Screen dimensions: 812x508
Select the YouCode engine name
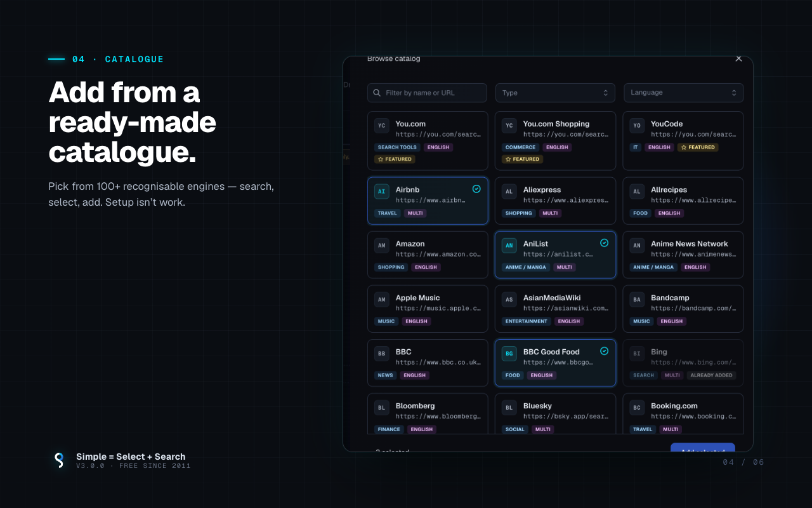tap(667, 124)
